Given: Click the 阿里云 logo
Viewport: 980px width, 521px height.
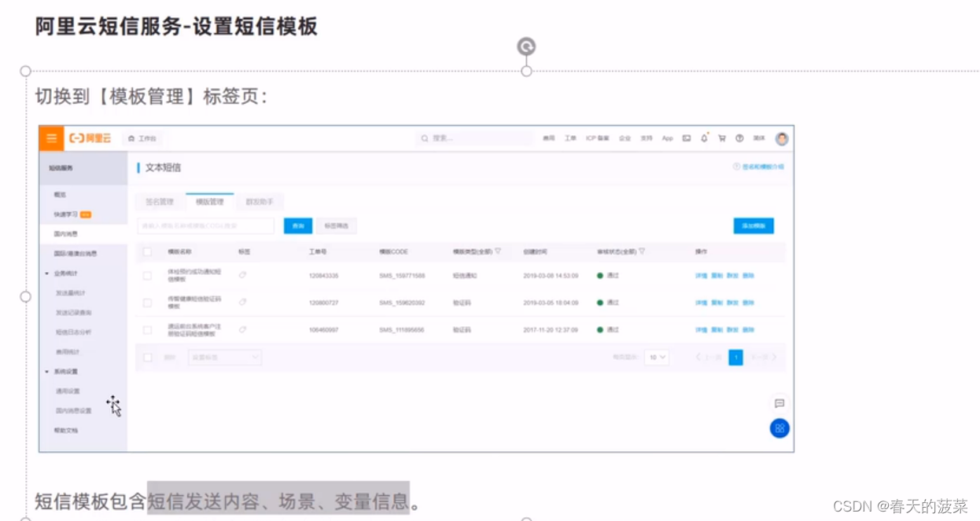Looking at the screenshot, I should pyautogui.click(x=90, y=138).
